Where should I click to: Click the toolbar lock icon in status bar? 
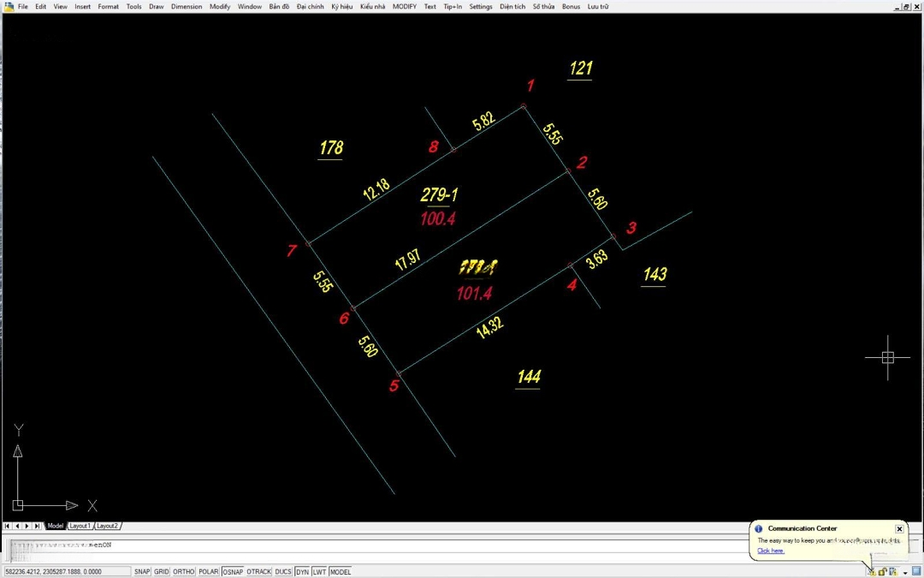click(x=882, y=571)
